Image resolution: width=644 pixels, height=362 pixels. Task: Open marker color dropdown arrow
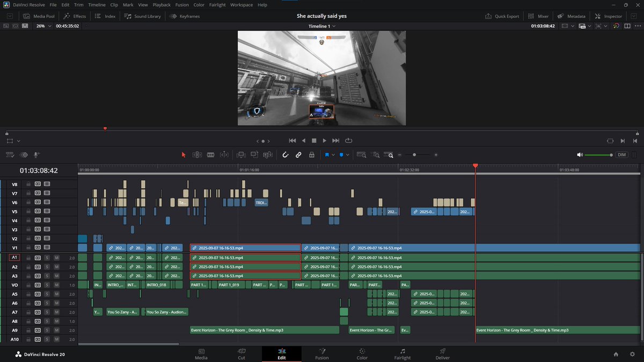(348, 154)
